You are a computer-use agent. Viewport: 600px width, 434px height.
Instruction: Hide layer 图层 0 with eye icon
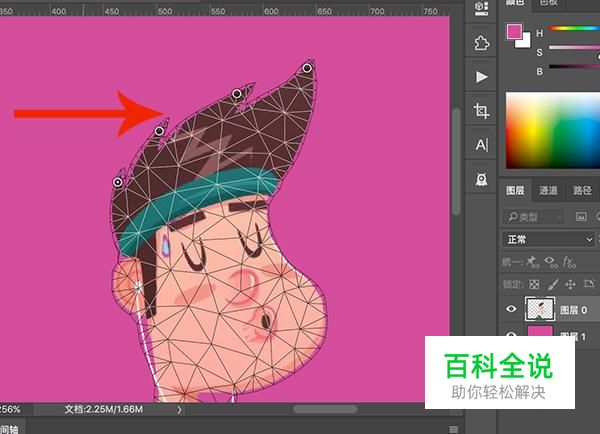pyautogui.click(x=511, y=309)
